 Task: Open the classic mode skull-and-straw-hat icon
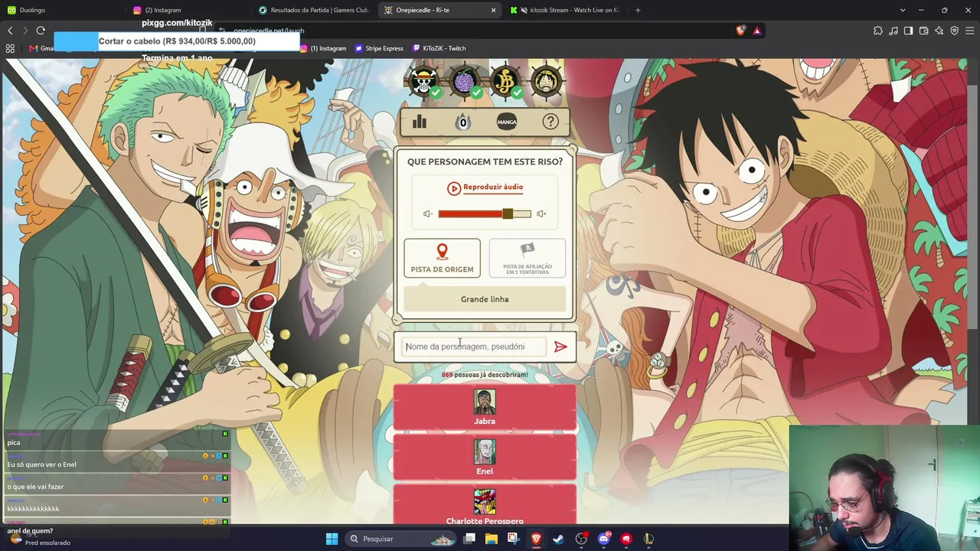(x=423, y=82)
